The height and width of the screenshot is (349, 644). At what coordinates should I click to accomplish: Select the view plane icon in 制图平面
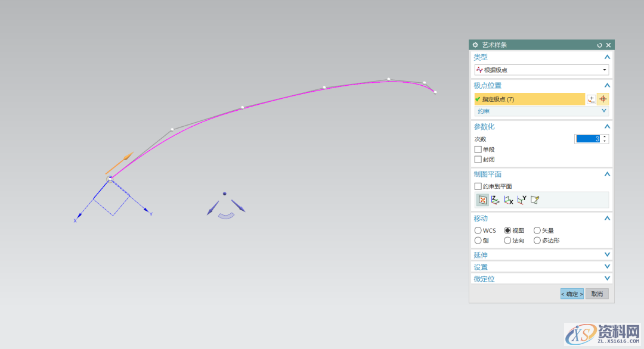483,200
